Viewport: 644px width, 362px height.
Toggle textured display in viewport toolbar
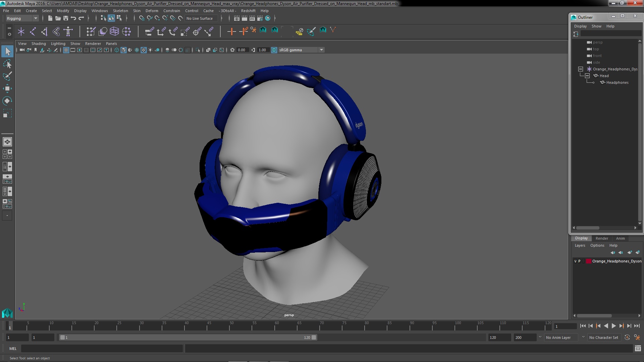[144, 50]
